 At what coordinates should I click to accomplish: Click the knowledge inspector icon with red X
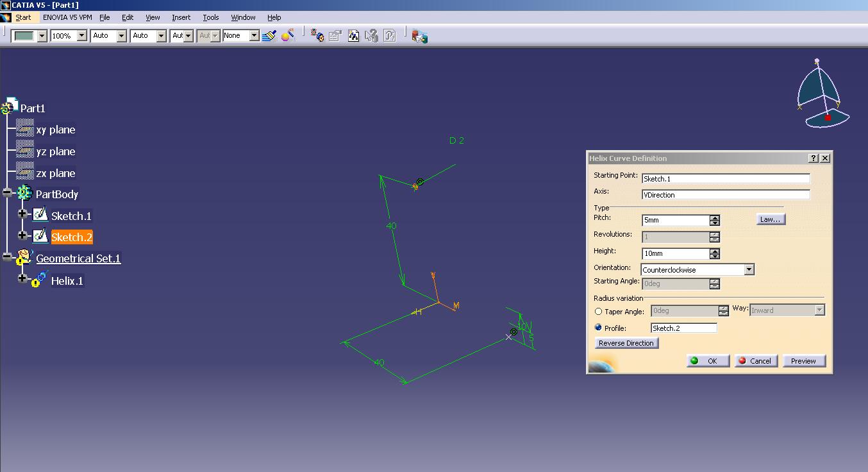pos(317,35)
